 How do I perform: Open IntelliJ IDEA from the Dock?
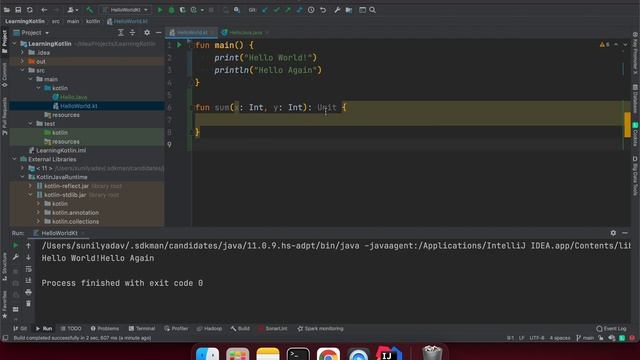click(389, 354)
